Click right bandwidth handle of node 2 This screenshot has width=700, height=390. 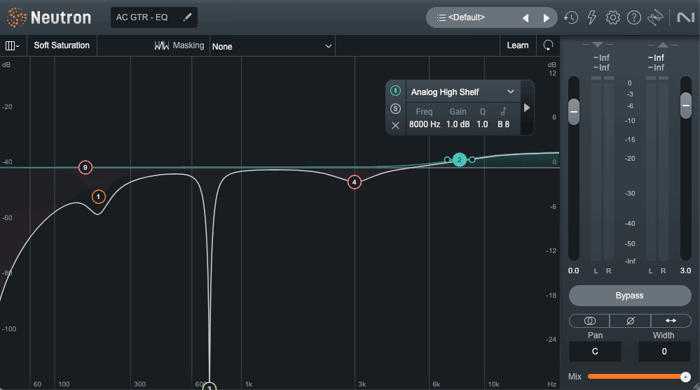472,159
